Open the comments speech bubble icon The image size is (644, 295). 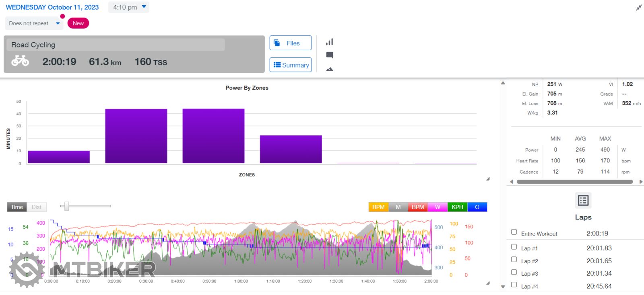[329, 55]
